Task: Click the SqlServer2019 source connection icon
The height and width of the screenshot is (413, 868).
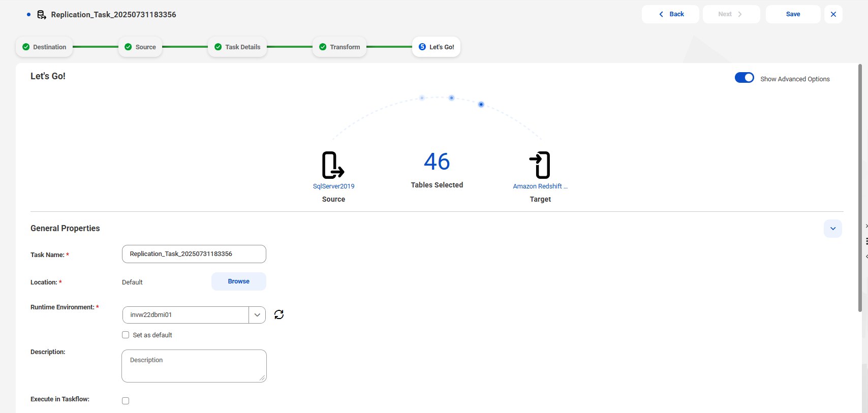Action: pos(333,165)
